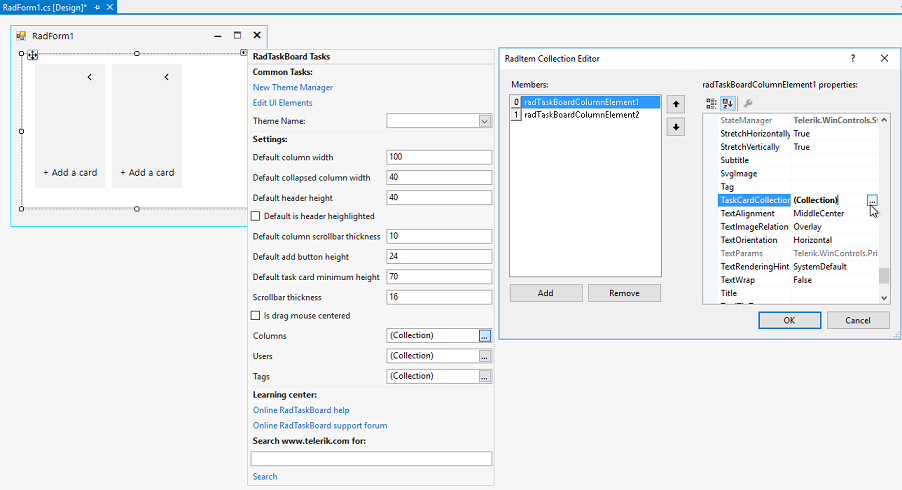Image resolution: width=902 pixels, height=490 pixels.
Task: Click Add a card in first column
Action: point(70,173)
